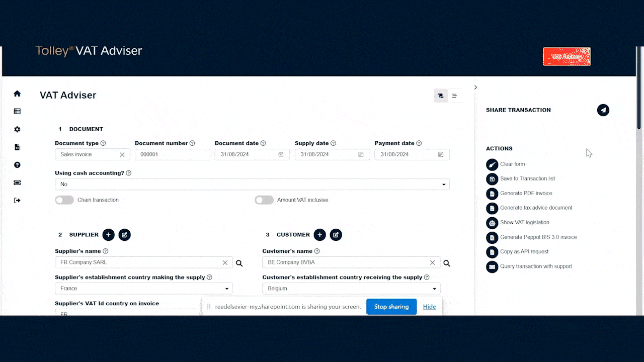Viewport: 644px width, 362px height.
Task: Enable the Amount VAT inclusive switch
Action: [264, 200]
